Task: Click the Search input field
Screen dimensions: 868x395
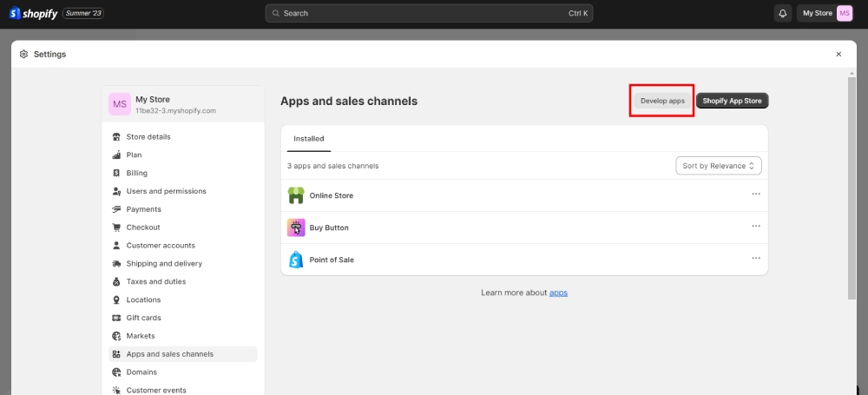Action: click(x=429, y=13)
